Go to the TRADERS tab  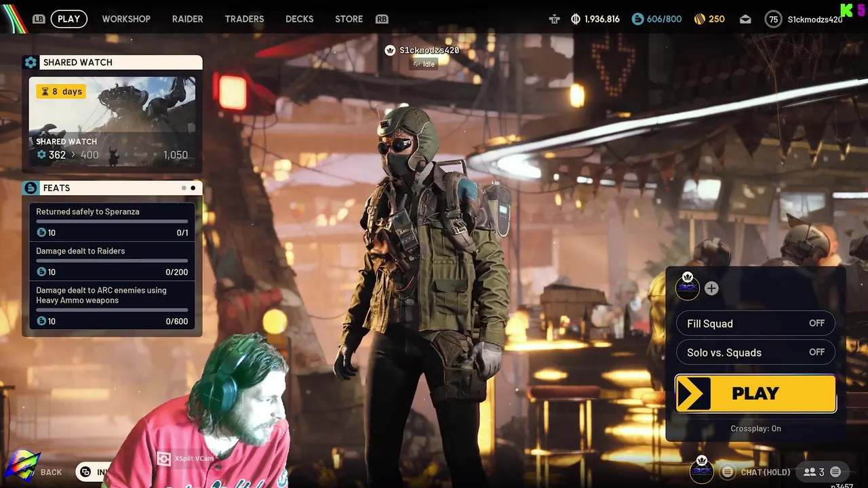244,19
